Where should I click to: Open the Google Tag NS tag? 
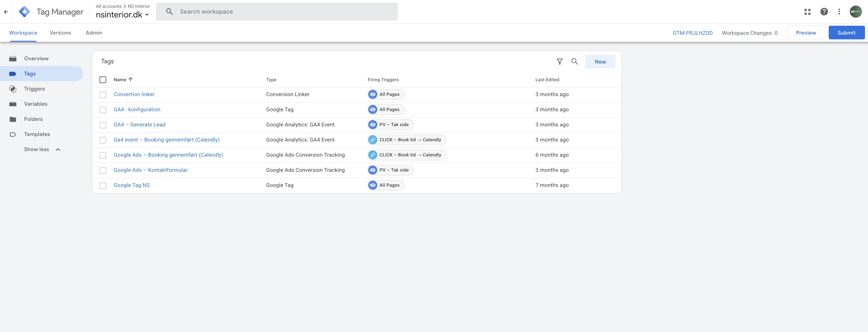pos(132,185)
